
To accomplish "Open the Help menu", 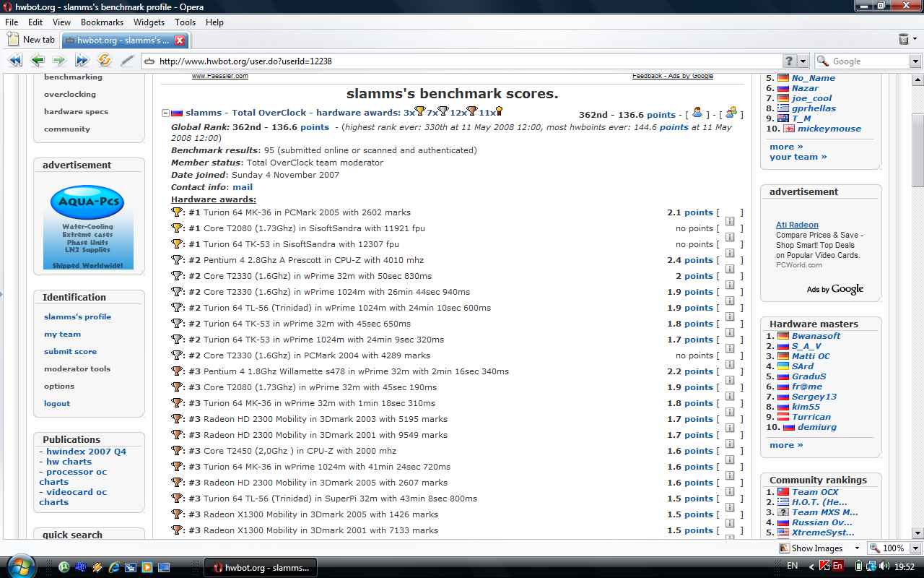I will pos(214,22).
